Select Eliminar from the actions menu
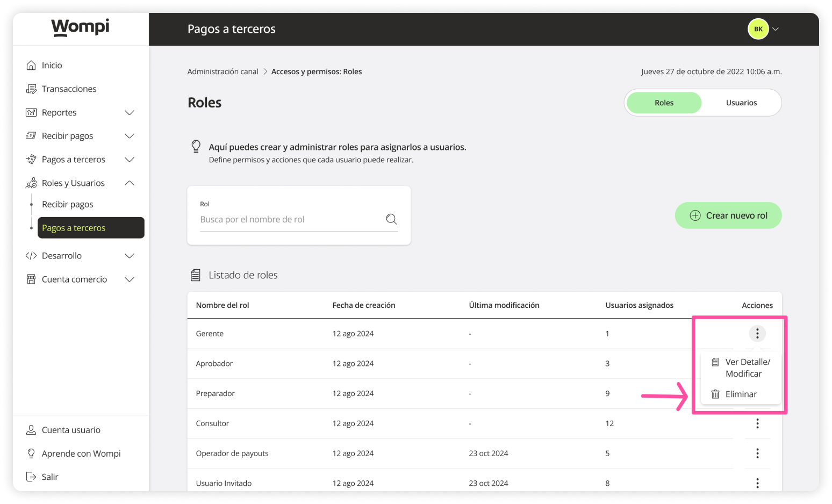This screenshot has height=504, width=832. [x=741, y=394]
